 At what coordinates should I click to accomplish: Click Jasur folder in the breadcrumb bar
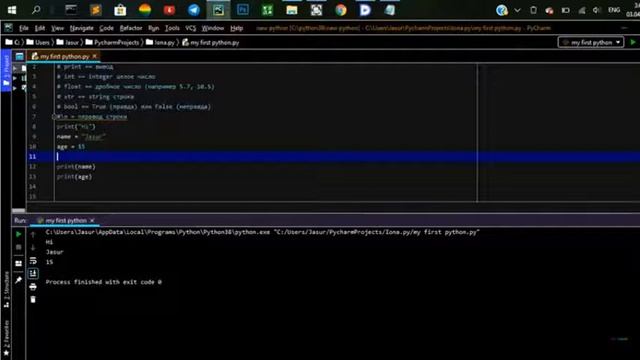click(68, 42)
